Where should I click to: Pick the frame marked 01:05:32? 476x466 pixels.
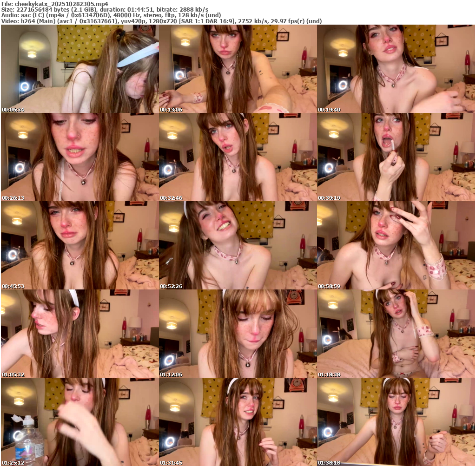coord(80,334)
